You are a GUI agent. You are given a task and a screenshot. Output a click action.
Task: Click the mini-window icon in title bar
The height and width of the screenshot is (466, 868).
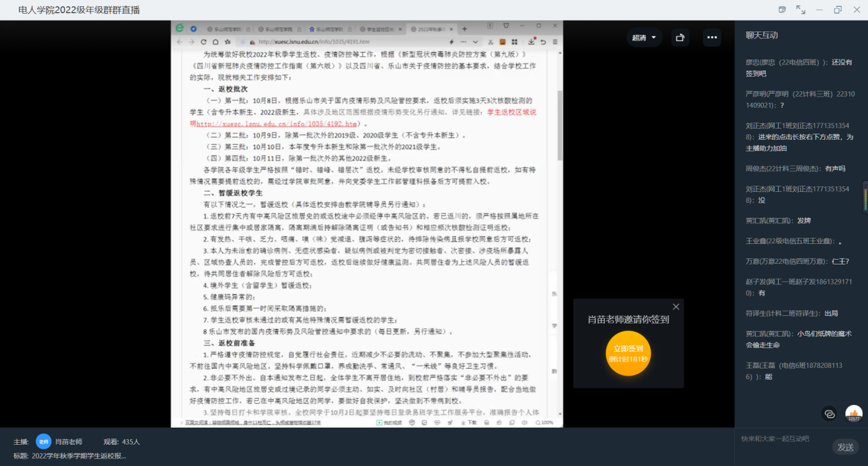(x=782, y=10)
